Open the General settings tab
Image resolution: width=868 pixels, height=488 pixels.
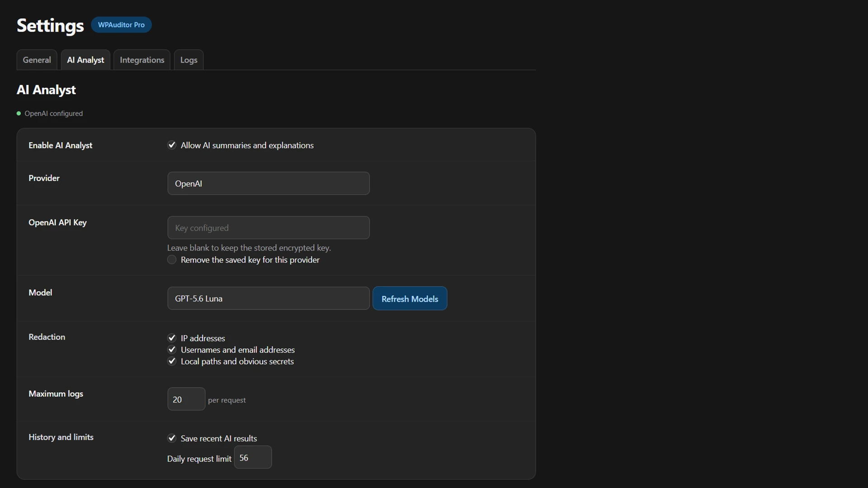pyautogui.click(x=37, y=60)
